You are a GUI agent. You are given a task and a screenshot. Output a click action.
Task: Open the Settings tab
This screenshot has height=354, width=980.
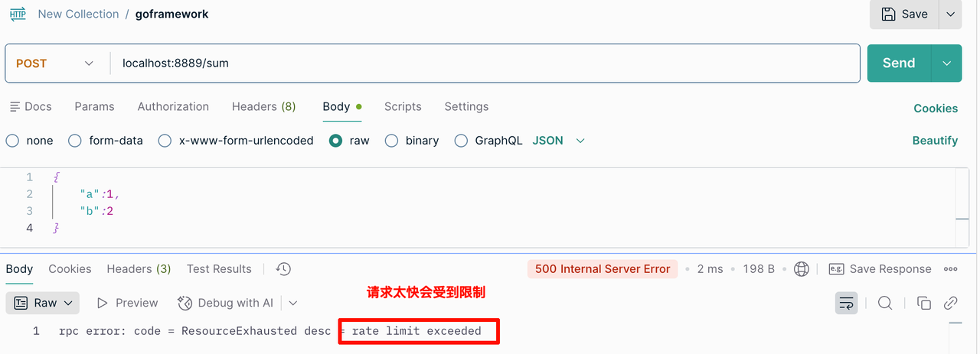(x=466, y=106)
